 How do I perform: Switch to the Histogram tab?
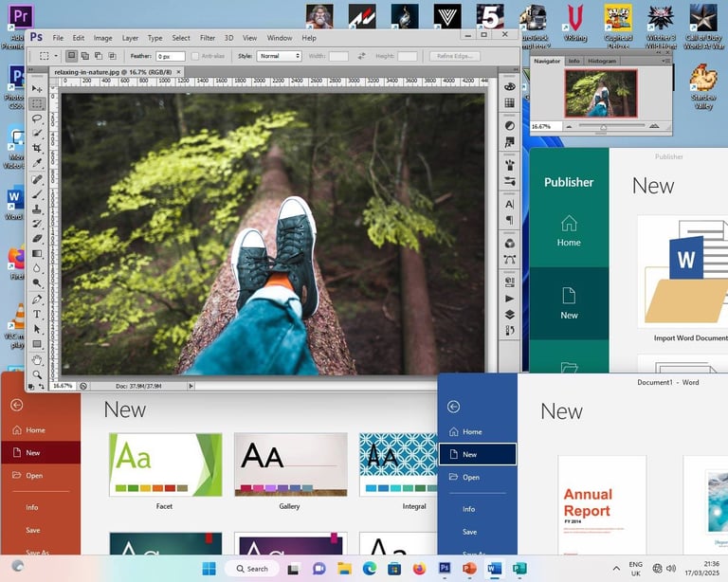point(602,61)
